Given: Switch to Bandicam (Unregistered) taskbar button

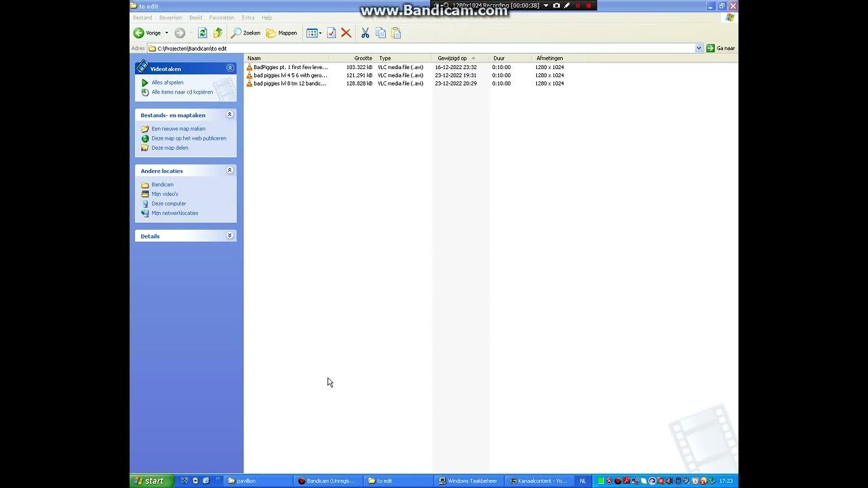Looking at the screenshot, I should (x=328, y=481).
